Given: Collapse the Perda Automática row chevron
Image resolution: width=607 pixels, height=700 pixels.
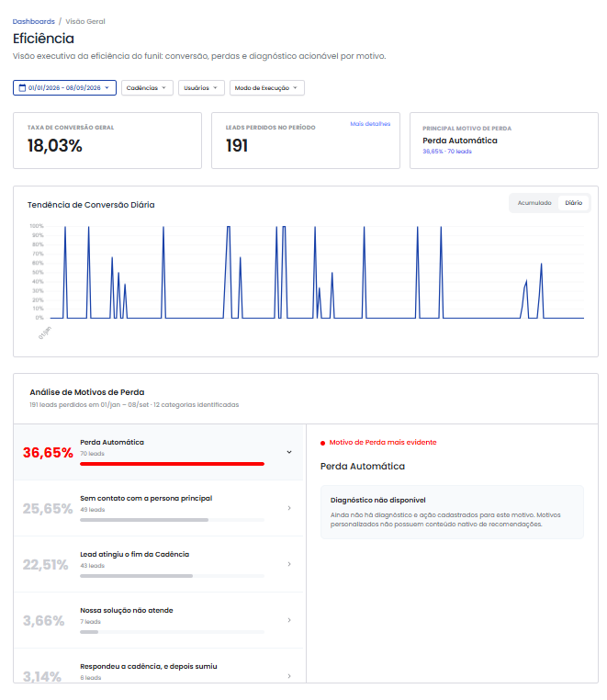Looking at the screenshot, I should coord(289,452).
